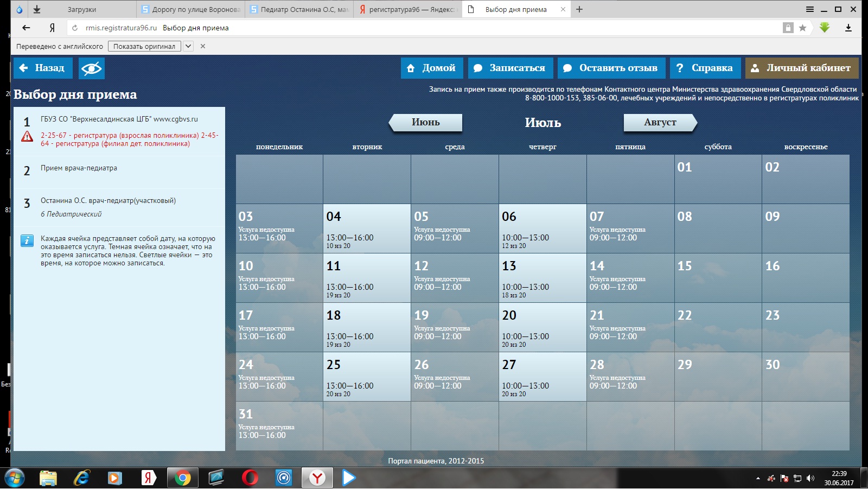Select July 13 appointment slot

[x=542, y=278]
